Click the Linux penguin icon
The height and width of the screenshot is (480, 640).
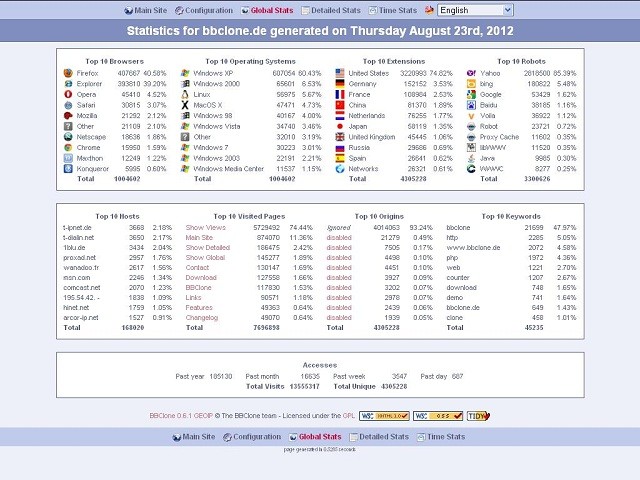click(185, 94)
